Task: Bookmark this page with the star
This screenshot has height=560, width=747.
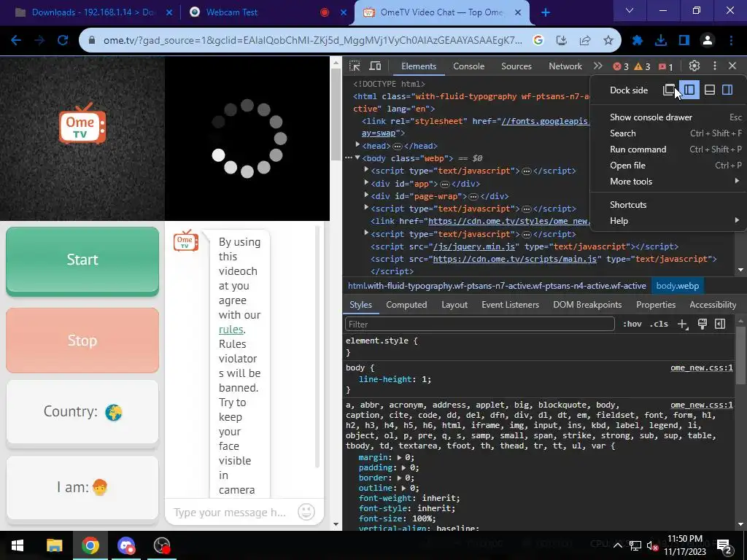Action: [608, 41]
